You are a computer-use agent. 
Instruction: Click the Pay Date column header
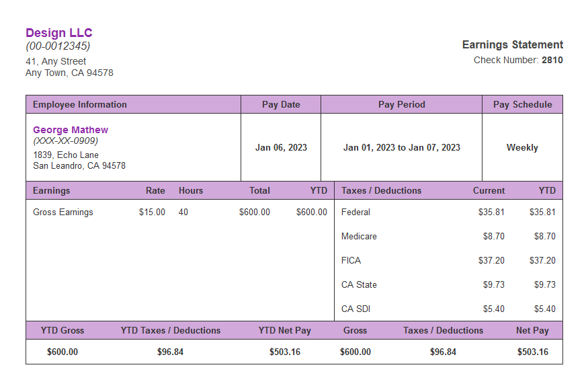tap(280, 104)
